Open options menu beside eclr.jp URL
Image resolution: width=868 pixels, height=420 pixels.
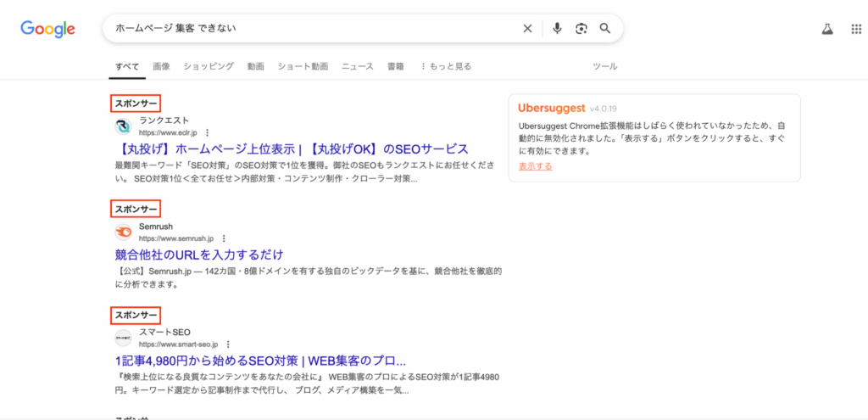point(207,133)
